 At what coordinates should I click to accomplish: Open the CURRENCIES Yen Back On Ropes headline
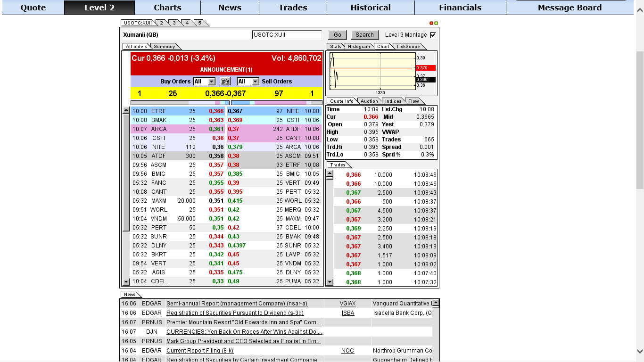(244, 332)
